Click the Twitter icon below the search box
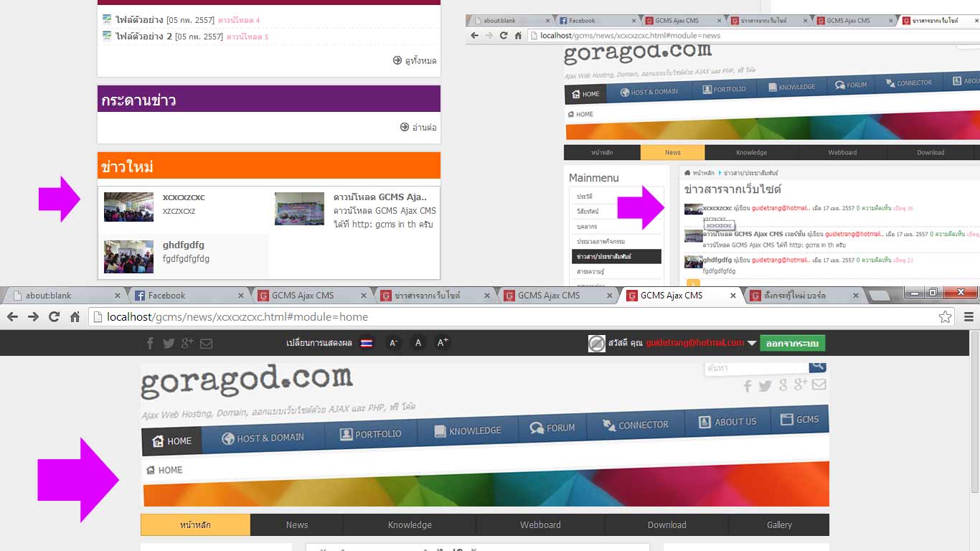Viewport: 980px width, 551px height. (765, 386)
